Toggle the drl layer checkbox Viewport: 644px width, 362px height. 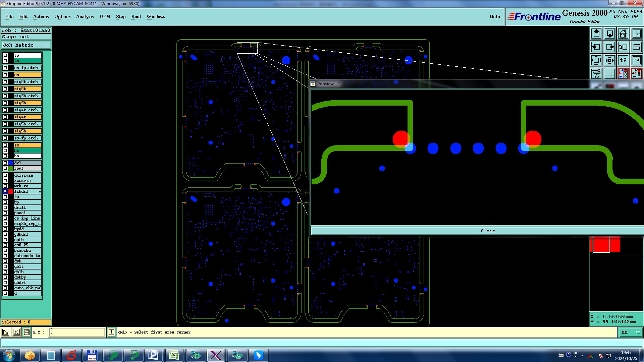pyautogui.click(x=5, y=163)
